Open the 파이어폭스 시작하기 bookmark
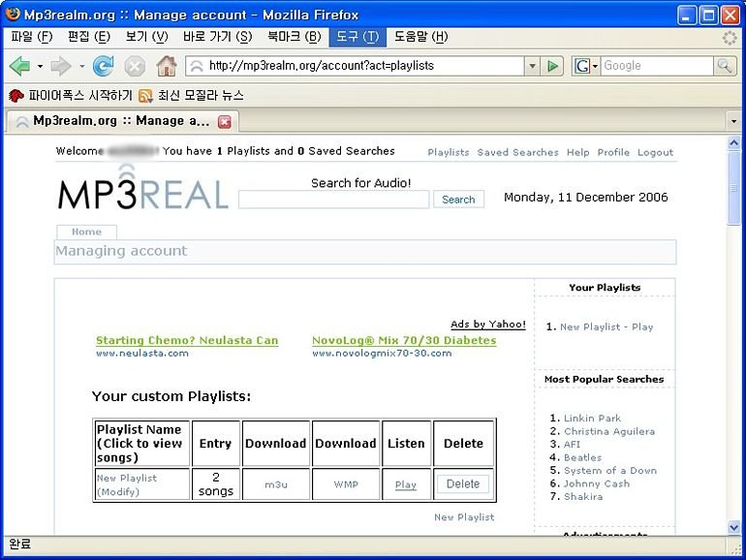This screenshot has height=560, width=746. coord(71,96)
